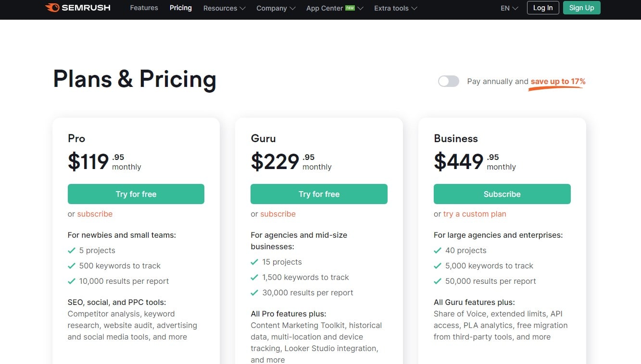Click the Log In button
This screenshot has width=641, height=364.
[543, 8]
